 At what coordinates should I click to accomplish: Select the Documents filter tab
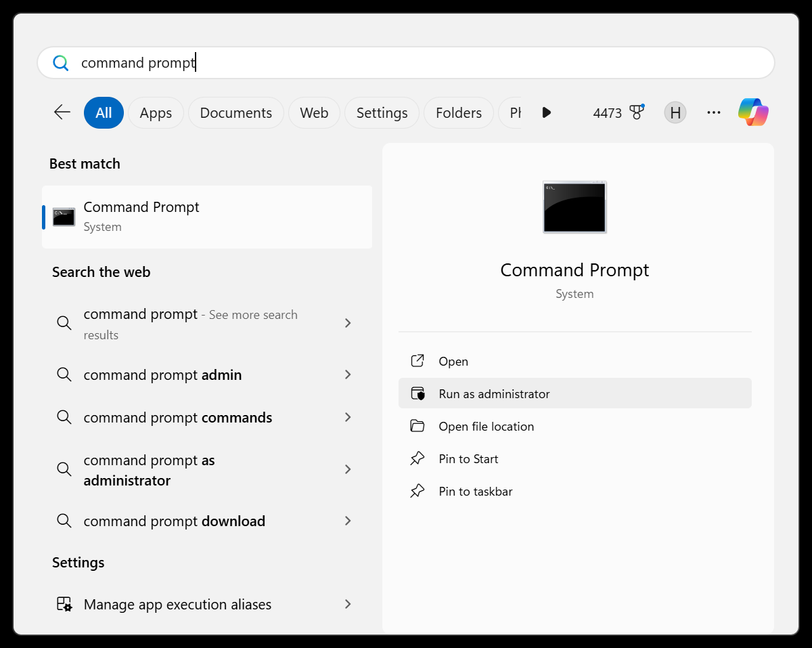(235, 113)
